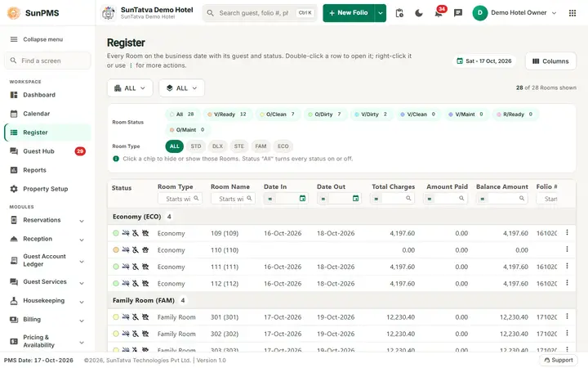This screenshot has width=588, height=368.
Task: Open row menu for room 301
Action: pyautogui.click(x=567, y=316)
